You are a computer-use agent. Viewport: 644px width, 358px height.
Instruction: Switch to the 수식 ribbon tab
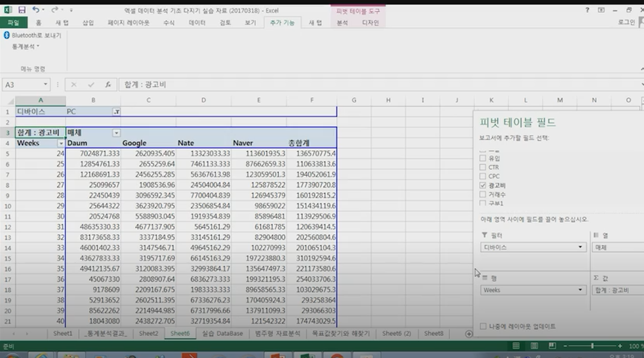click(x=169, y=23)
